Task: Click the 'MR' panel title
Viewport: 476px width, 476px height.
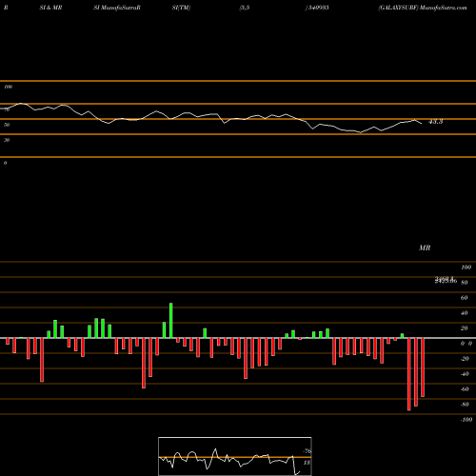Action: pos(425,248)
